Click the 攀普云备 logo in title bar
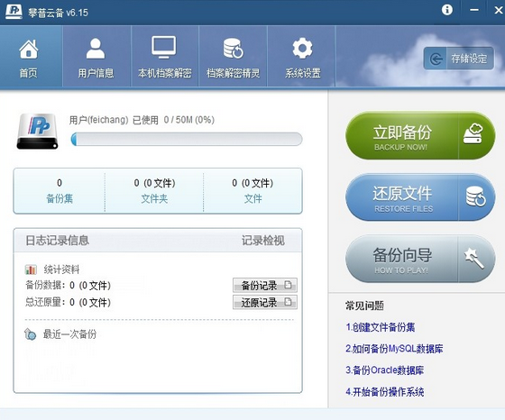The image size is (505, 420). 14,12
